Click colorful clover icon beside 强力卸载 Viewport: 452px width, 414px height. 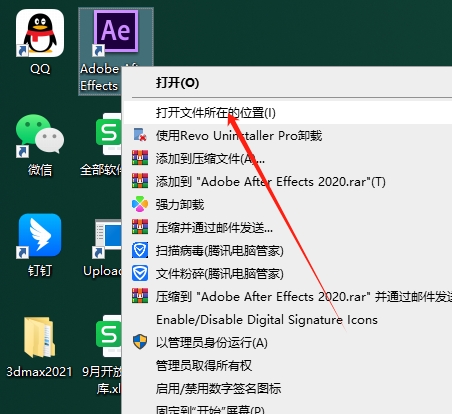point(140,204)
